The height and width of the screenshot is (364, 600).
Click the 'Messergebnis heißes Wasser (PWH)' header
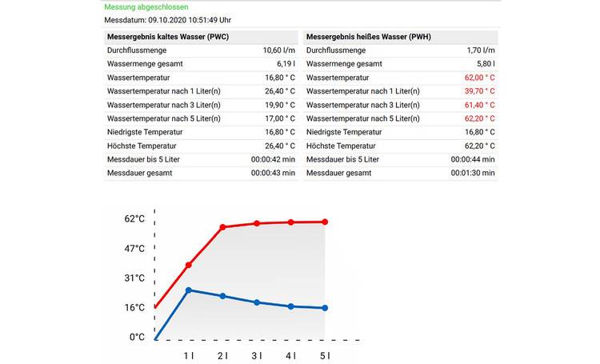tap(367, 37)
